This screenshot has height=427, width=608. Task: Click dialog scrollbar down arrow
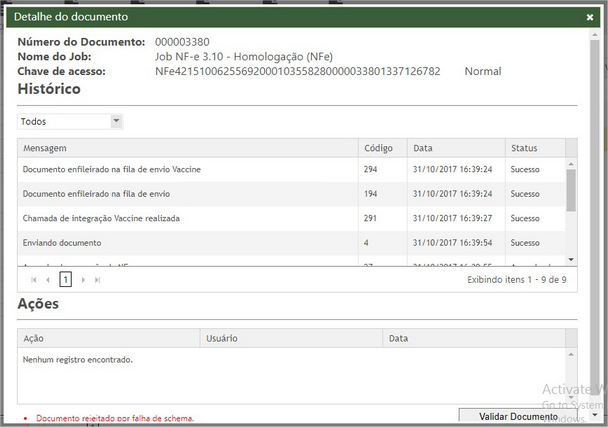point(594,415)
